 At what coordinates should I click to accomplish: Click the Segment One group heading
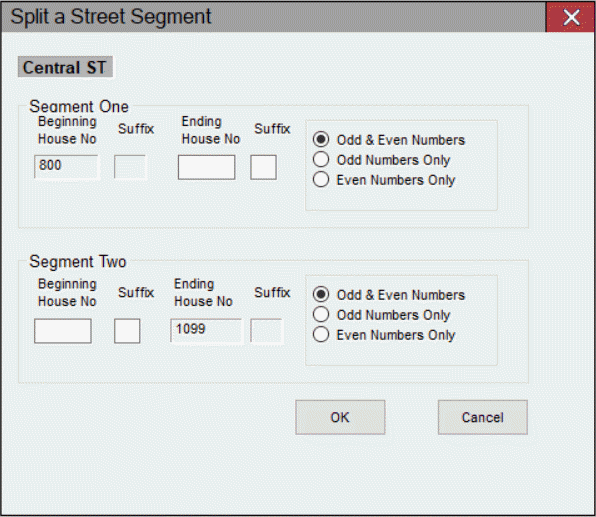pyautogui.click(x=79, y=106)
